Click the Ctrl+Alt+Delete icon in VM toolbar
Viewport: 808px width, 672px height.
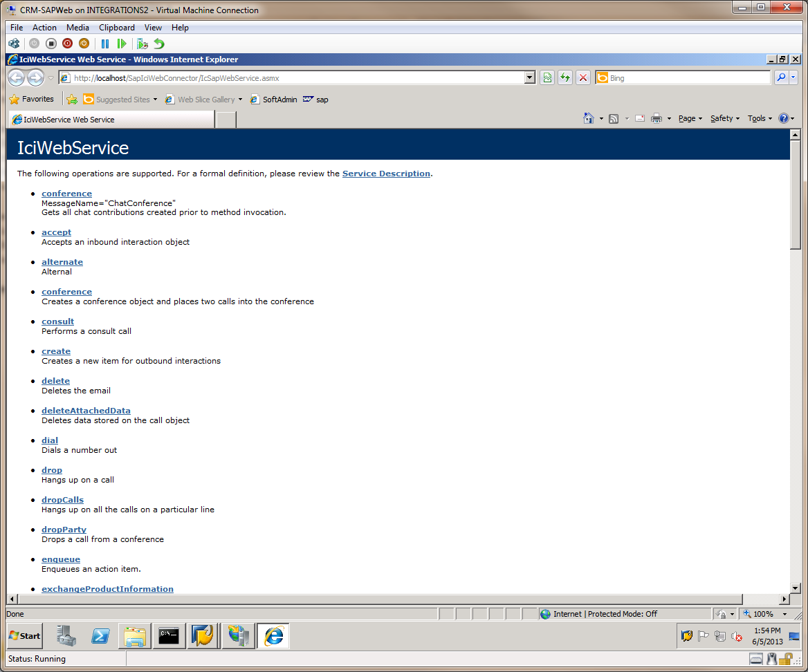pyautogui.click(x=14, y=44)
